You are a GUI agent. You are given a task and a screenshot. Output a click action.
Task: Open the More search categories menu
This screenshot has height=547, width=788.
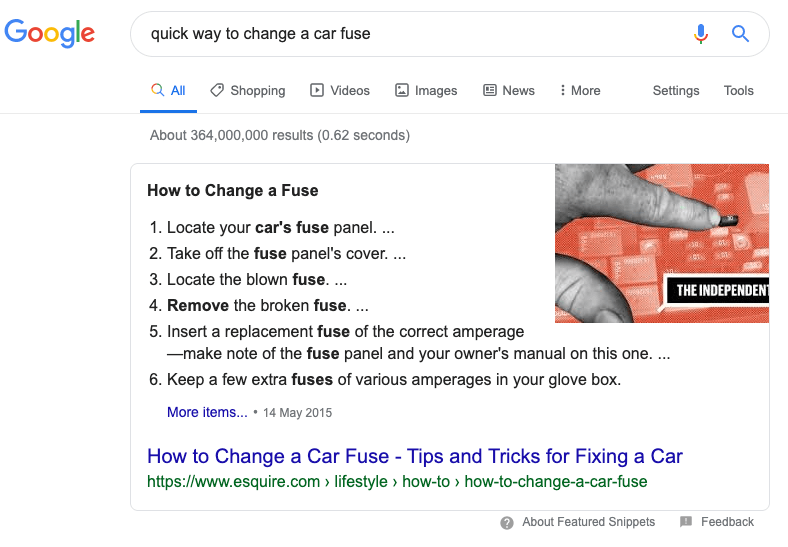click(580, 90)
